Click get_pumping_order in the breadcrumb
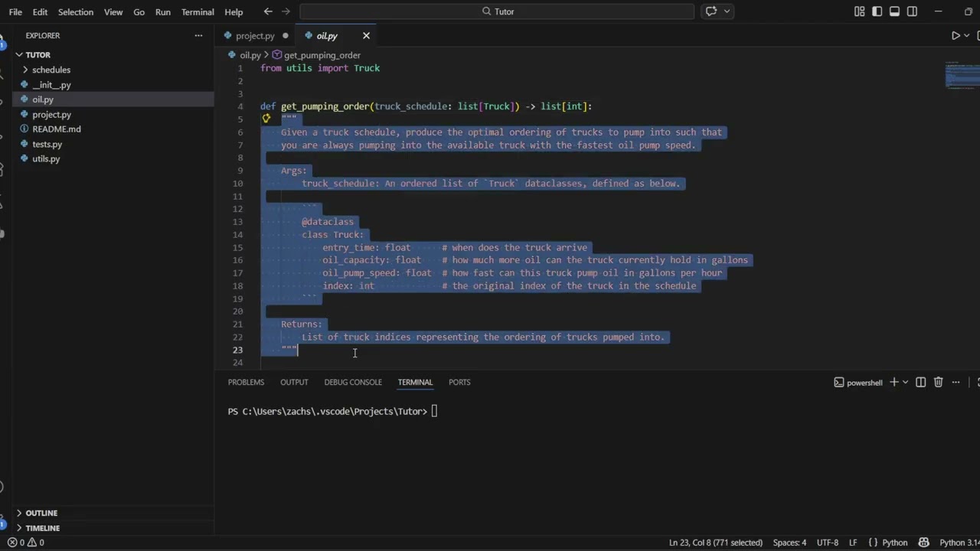This screenshot has width=980, height=551. click(x=322, y=55)
